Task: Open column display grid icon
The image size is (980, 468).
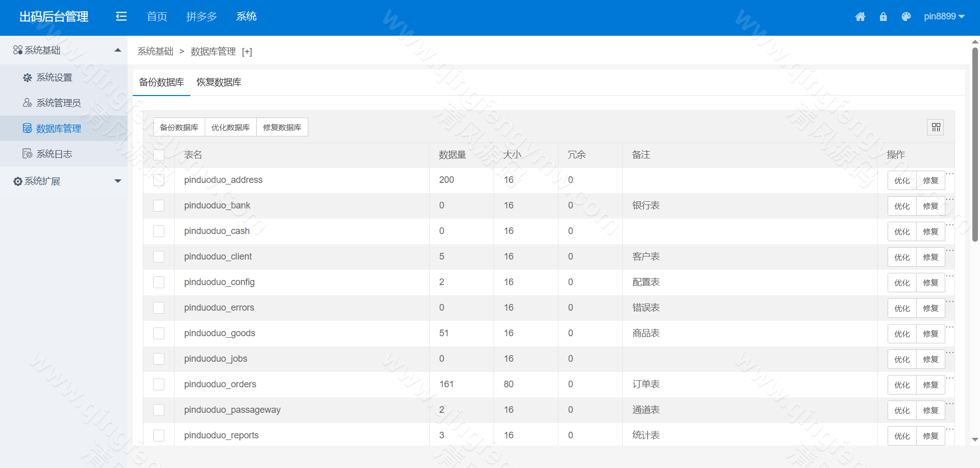Action: [x=935, y=127]
